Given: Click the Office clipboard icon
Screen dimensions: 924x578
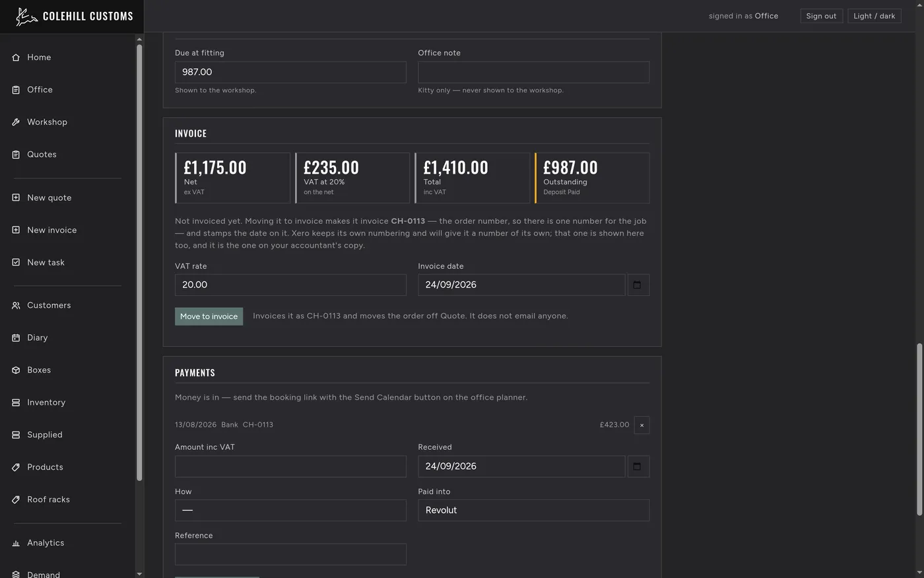Looking at the screenshot, I should click(x=16, y=90).
